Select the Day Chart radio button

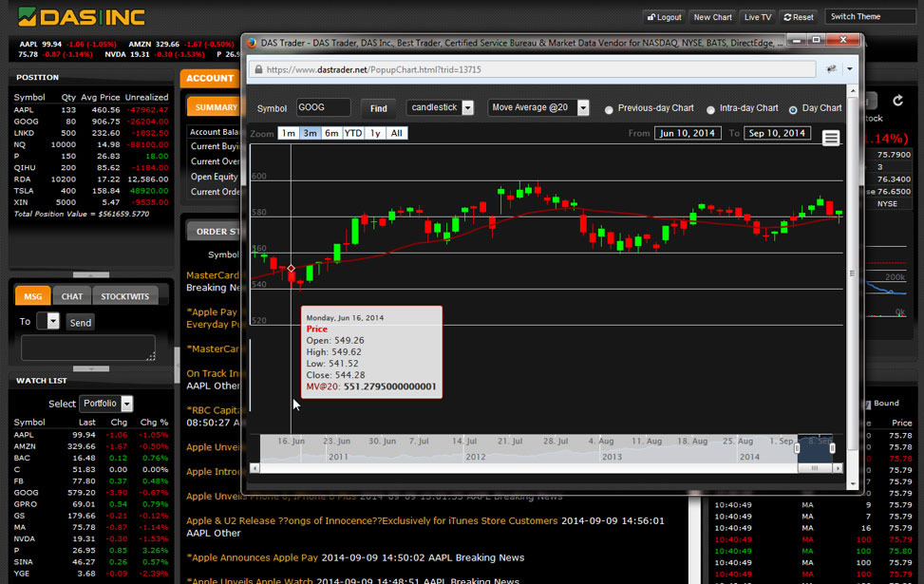click(793, 109)
